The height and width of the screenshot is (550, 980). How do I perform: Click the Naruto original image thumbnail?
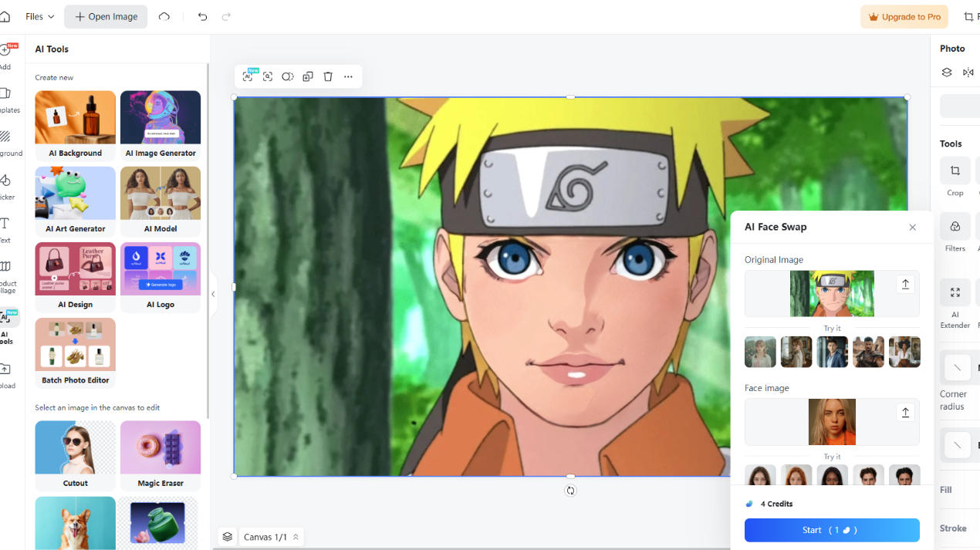(x=832, y=293)
